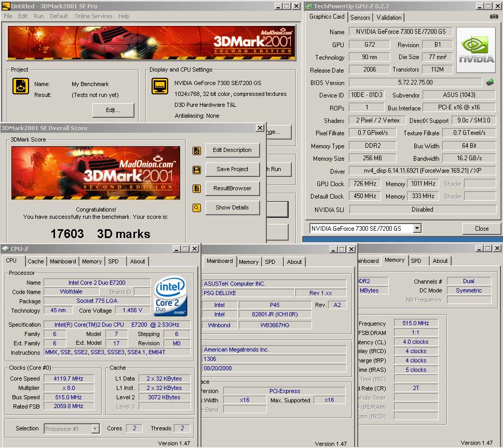Open the File menu in 3DMark2001
Image resolution: width=503 pixels, height=448 pixels.
click(8, 17)
